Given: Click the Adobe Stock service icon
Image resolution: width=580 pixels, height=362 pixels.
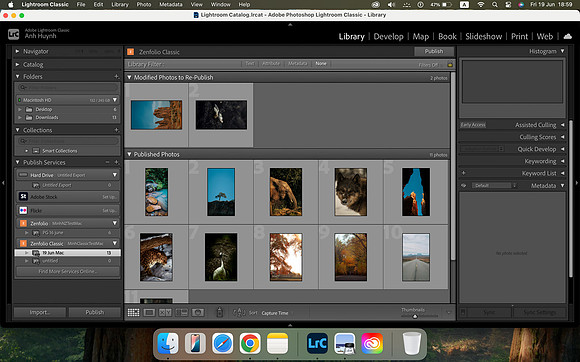Looking at the screenshot, I should 23,197.
